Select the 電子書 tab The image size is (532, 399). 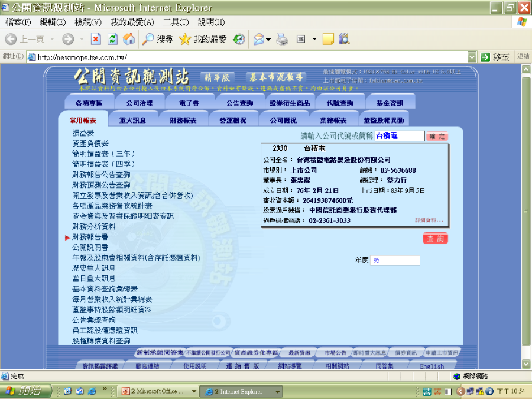[189, 102]
